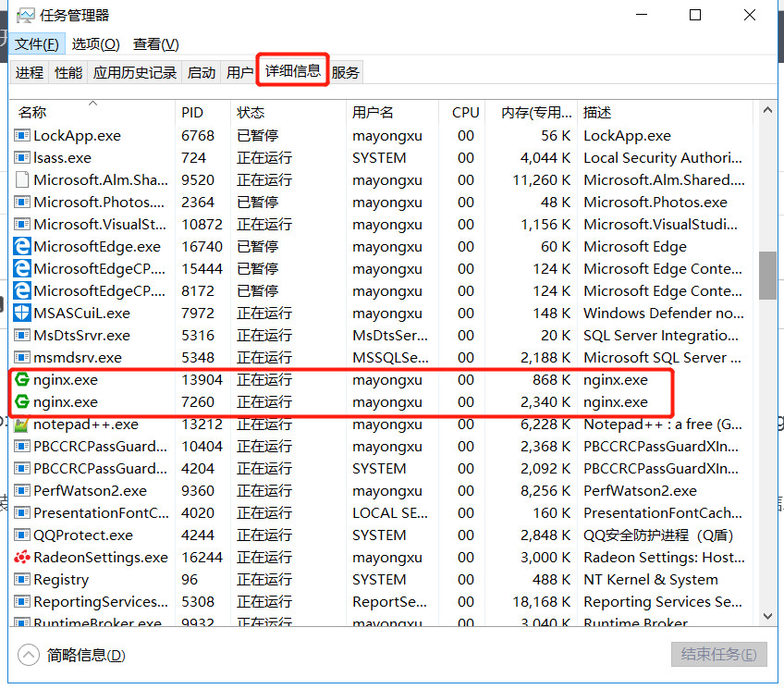Screen dimensions: 784x689
Task: Click Edge icon of PID 8172 row
Action: pyautogui.click(x=21, y=291)
